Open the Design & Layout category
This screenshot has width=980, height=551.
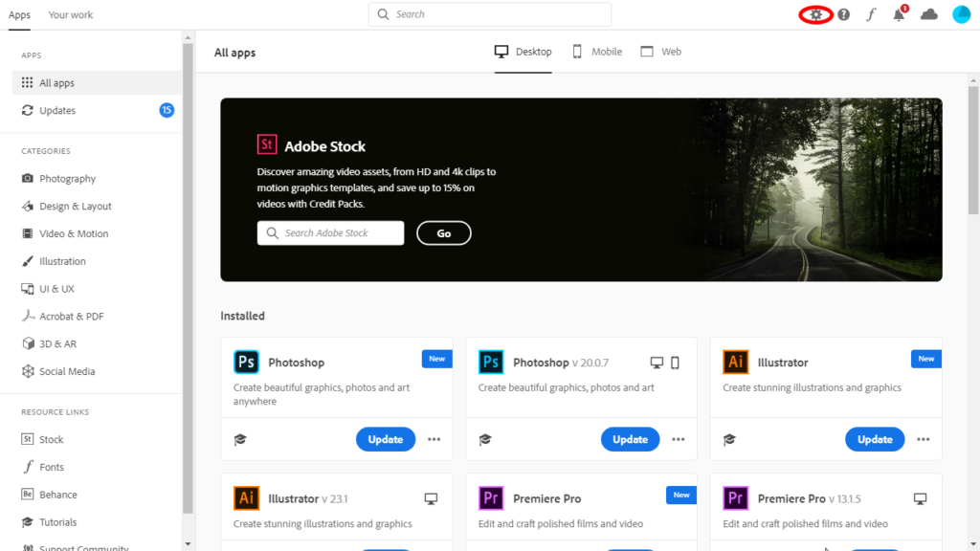point(66,207)
